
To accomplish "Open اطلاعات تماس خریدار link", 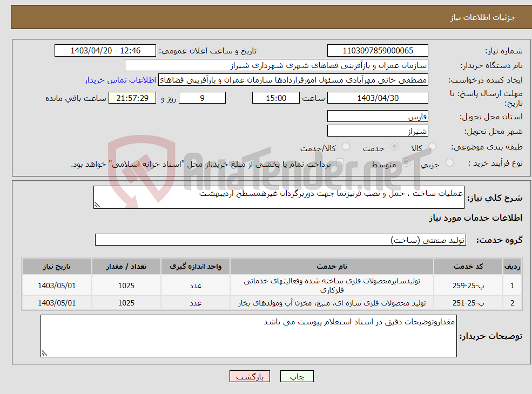I will pos(120,80).
